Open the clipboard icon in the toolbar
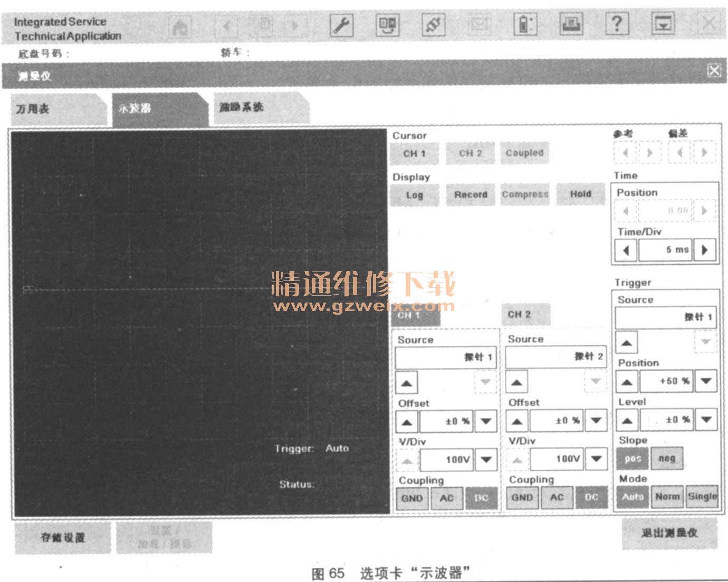Image resolution: width=728 pixels, height=582 pixels. click(x=265, y=25)
